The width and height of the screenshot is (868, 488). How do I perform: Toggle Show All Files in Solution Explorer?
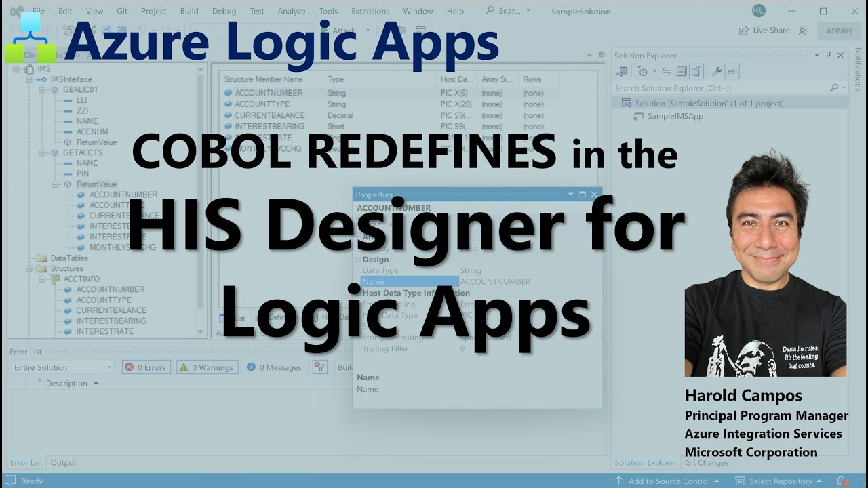point(696,71)
